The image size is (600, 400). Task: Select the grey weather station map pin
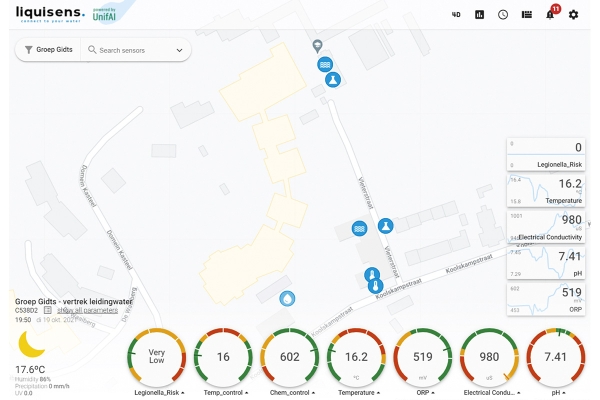(317, 46)
